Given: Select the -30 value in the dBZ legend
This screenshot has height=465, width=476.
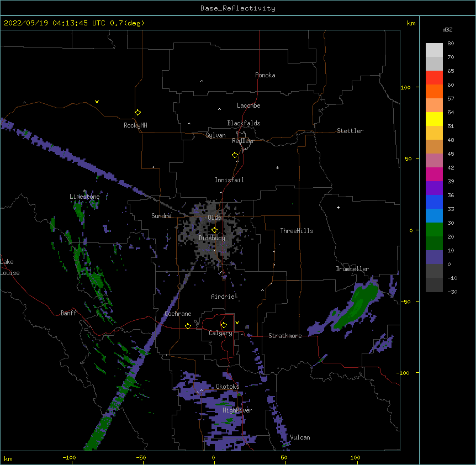Looking at the screenshot, I should click(x=452, y=292).
